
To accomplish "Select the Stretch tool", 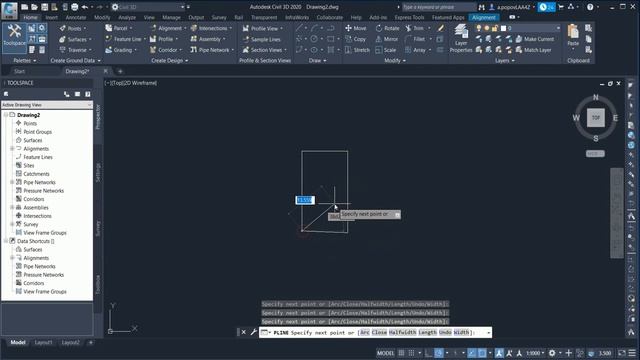I will point(357,50).
